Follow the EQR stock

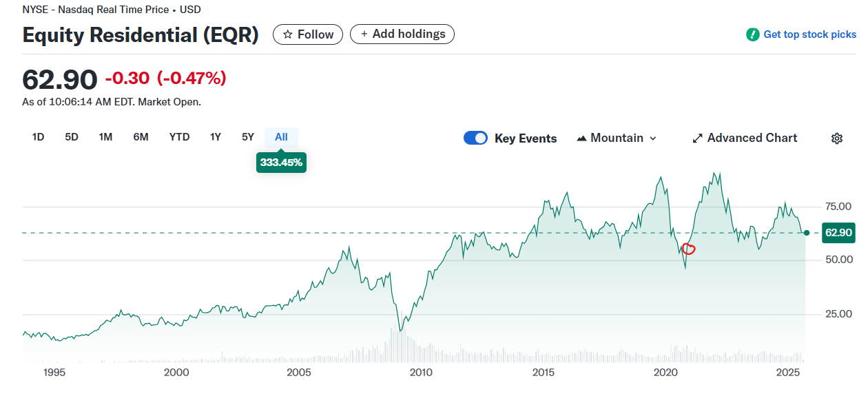308,34
